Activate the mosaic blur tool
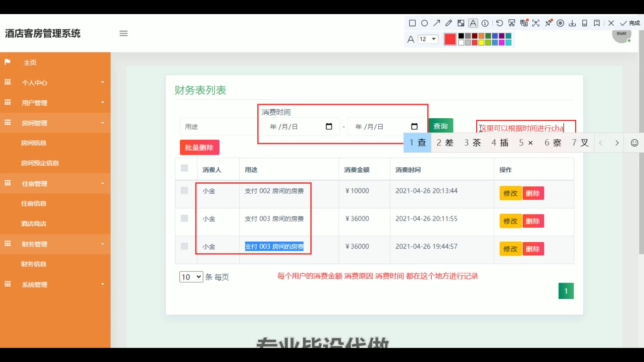This screenshot has height=362, width=644. 461,23
